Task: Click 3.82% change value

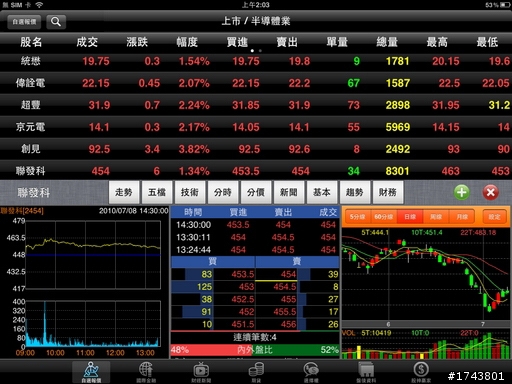Action: click(194, 149)
